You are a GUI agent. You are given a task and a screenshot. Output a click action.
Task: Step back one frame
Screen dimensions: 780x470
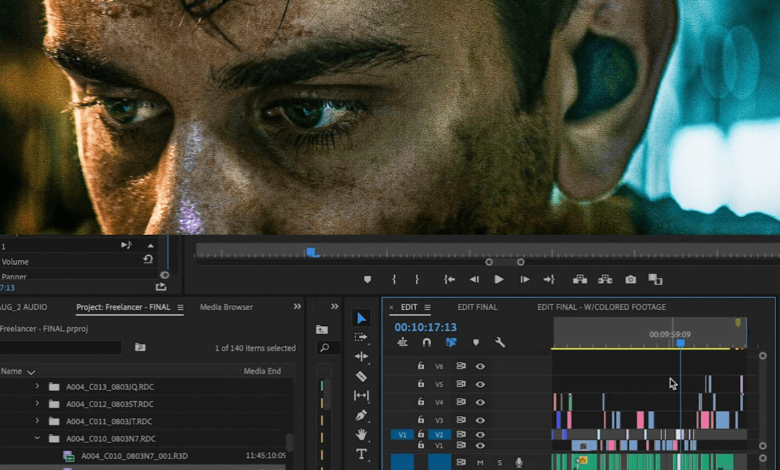474,280
